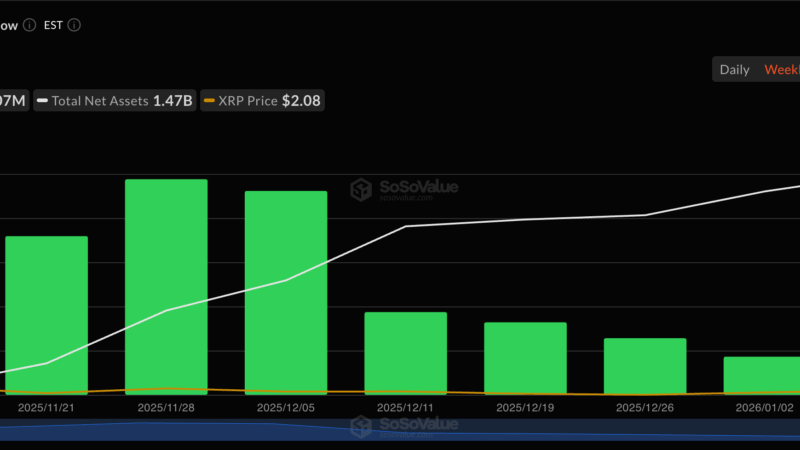Select the 2025/11/28 green bar
This screenshot has width=800, height=450.
point(166,287)
